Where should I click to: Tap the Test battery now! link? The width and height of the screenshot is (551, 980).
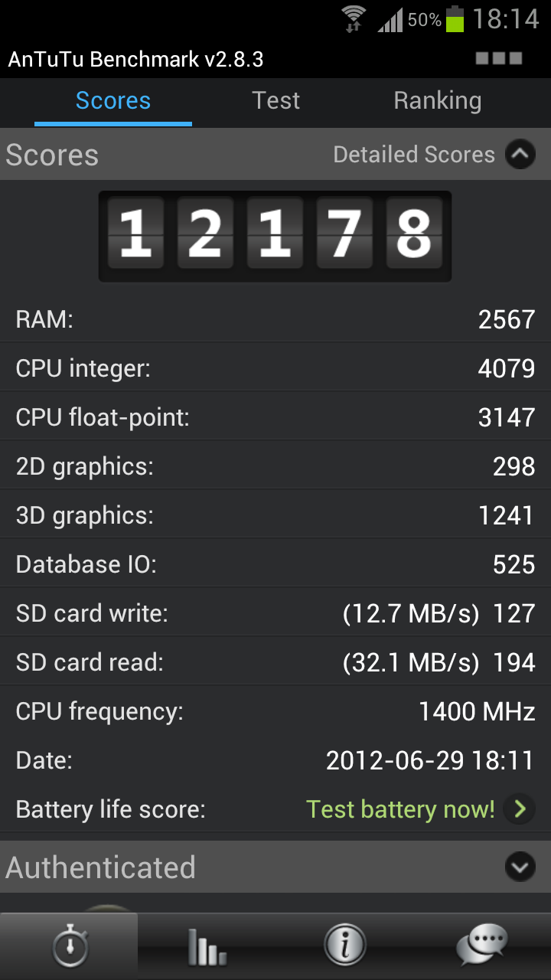coord(400,809)
